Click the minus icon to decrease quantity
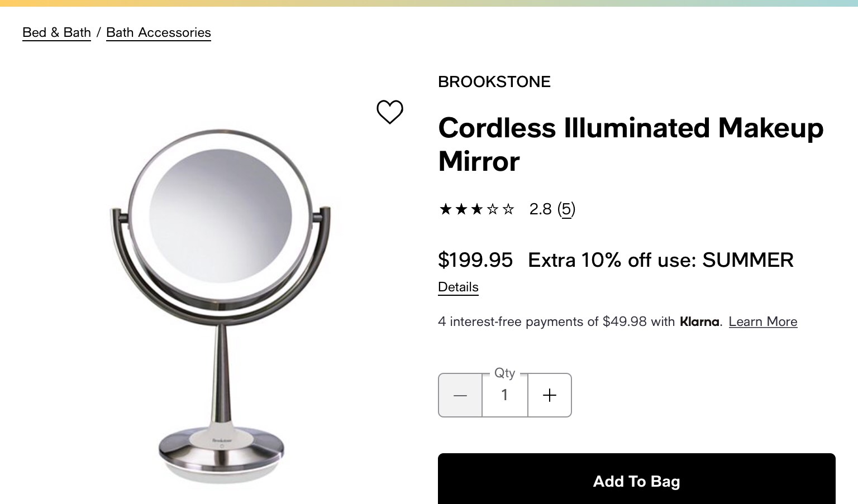Screen dimensions: 858x504 click(x=460, y=395)
